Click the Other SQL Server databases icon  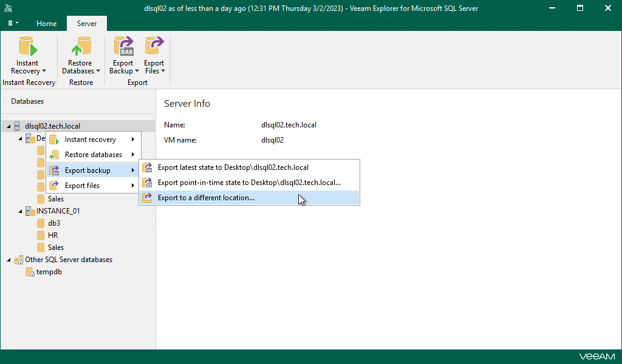(x=19, y=260)
